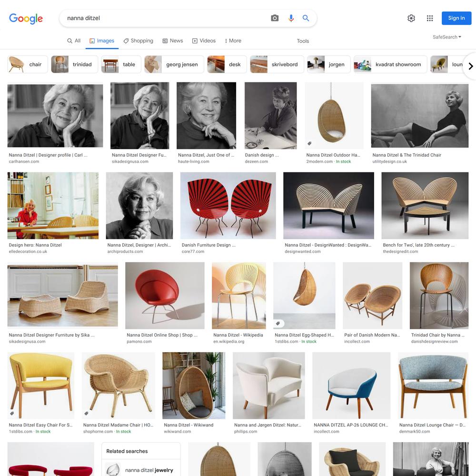Open Google settings gear icon
Screen dimensions: 476x476
(411, 18)
